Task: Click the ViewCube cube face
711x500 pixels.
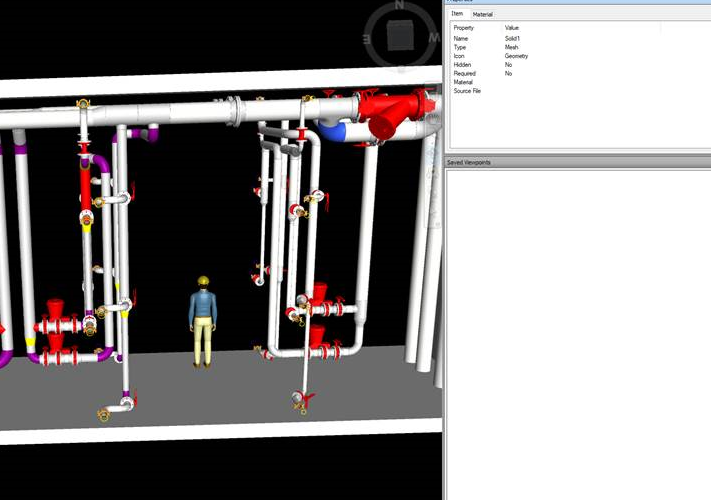Action: (x=400, y=35)
